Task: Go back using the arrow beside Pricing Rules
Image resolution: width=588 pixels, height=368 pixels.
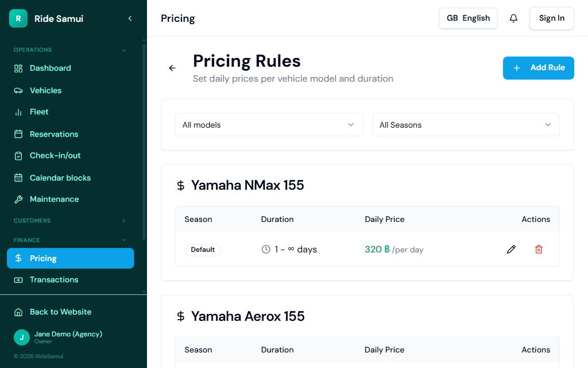Action: pyautogui.click(x=172, y=68)
